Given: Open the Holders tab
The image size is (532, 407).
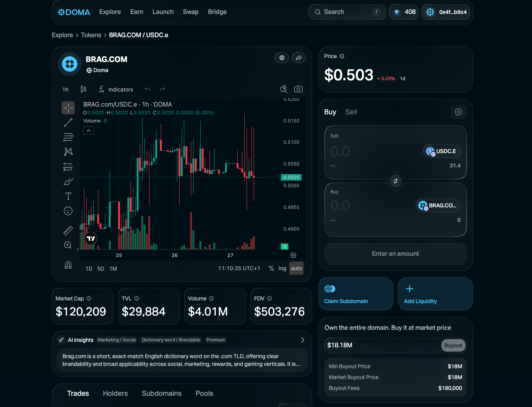Looking at the screenshot, I should (x=115, y=393).
